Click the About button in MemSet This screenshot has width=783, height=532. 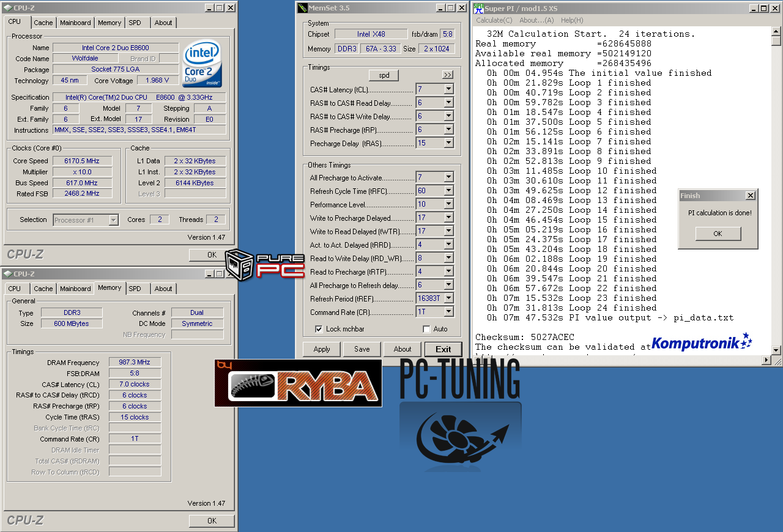click(x=403, y=349)
